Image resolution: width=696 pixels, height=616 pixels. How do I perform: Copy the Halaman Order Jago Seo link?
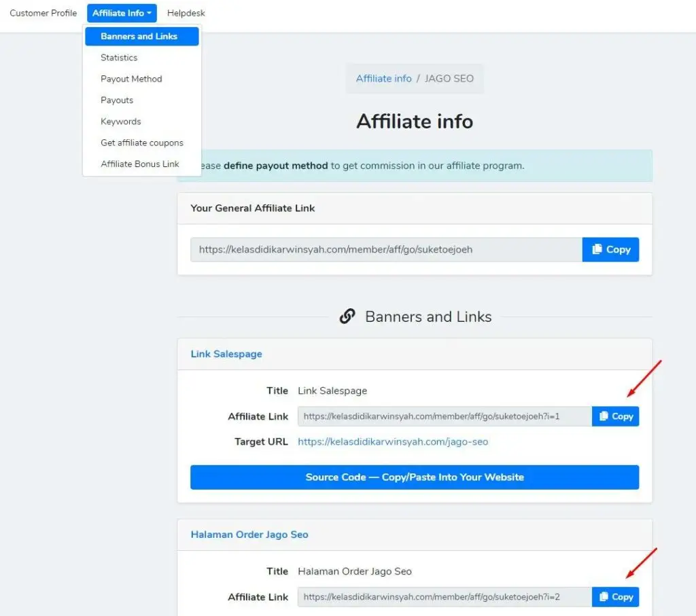[616, 597]
